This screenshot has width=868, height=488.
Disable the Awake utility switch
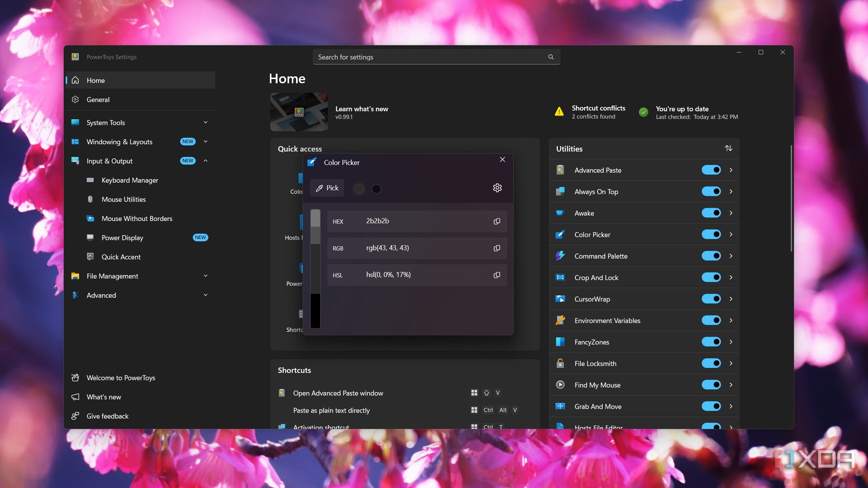coord(711,213)
